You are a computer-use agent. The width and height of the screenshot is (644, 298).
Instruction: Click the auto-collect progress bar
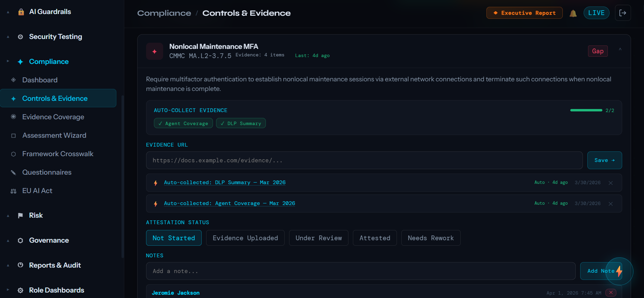point(586,110)
